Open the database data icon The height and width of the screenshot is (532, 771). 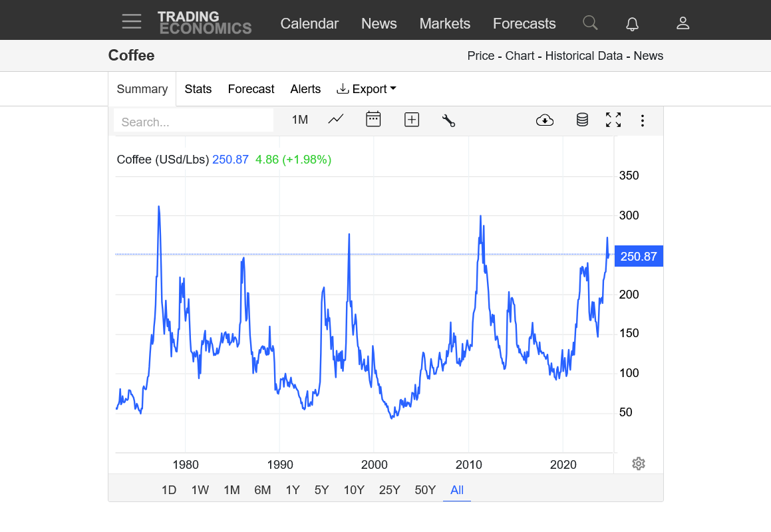coord(582,120)
